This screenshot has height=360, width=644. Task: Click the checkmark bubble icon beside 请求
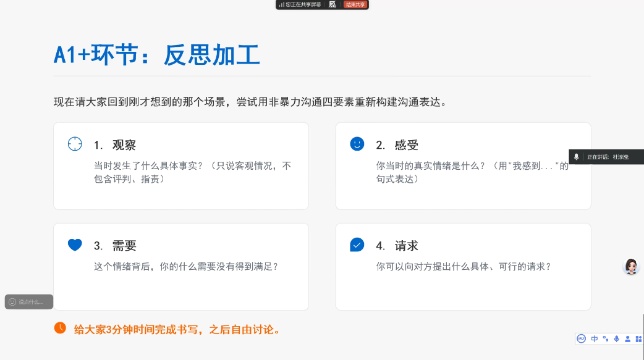coord(357,245)
